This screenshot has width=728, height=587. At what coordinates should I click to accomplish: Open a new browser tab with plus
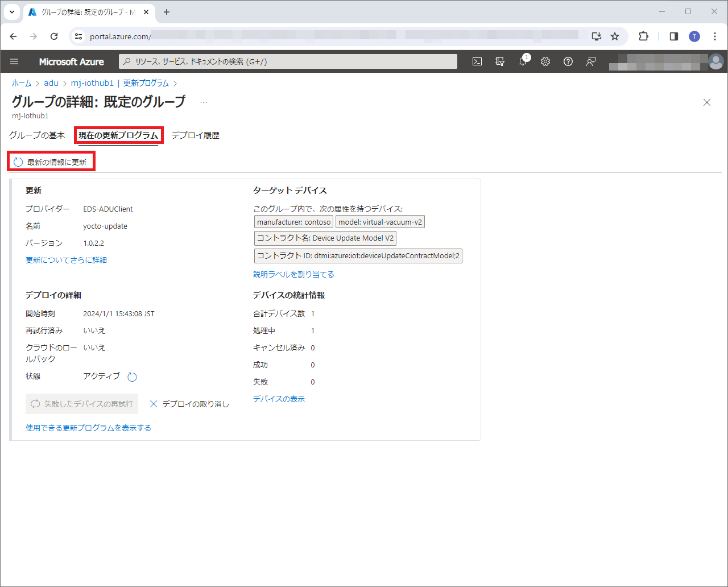coord(167,12)
